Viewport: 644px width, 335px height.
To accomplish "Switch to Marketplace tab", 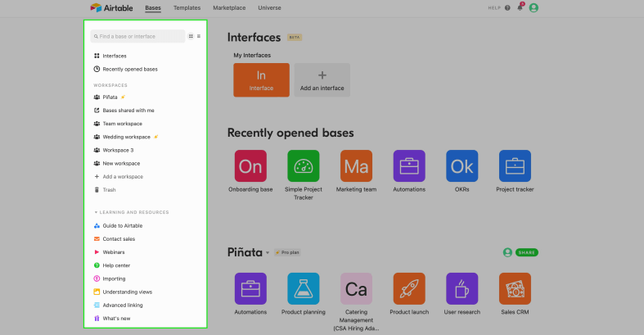I will [x=229, y=8].
